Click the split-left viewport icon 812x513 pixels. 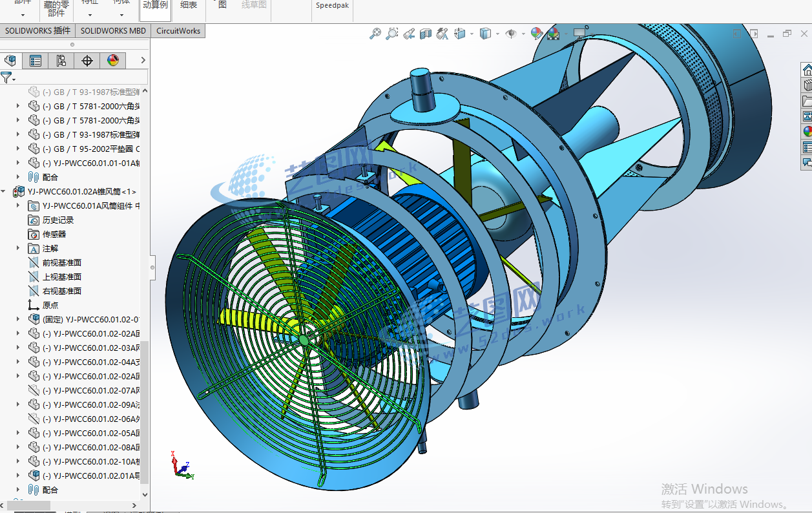(737, 33)
